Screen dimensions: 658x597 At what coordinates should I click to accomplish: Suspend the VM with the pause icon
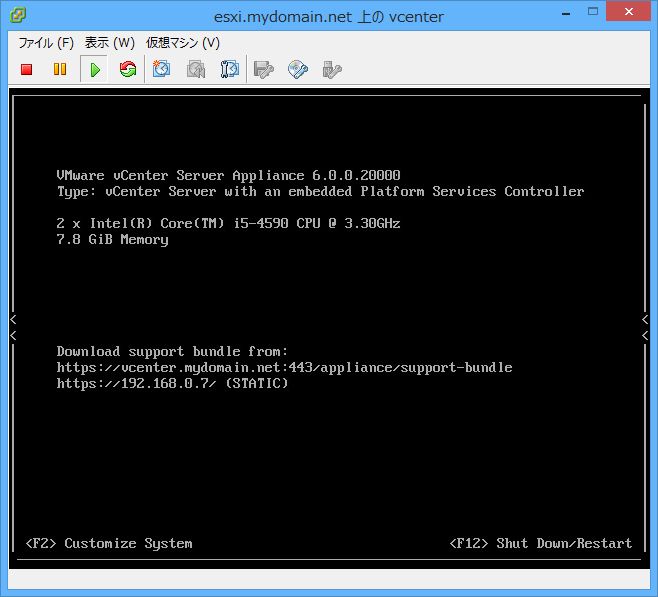60,69
